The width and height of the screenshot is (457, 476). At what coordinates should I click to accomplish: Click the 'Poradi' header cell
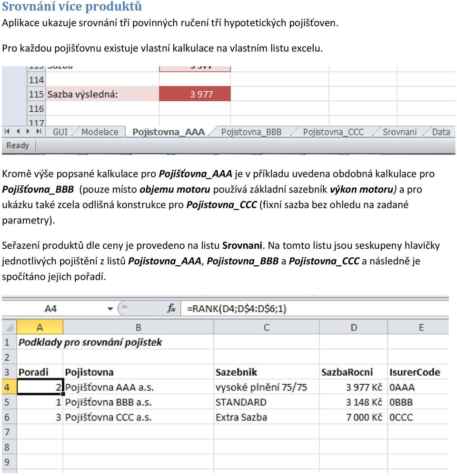pos(40,372)
